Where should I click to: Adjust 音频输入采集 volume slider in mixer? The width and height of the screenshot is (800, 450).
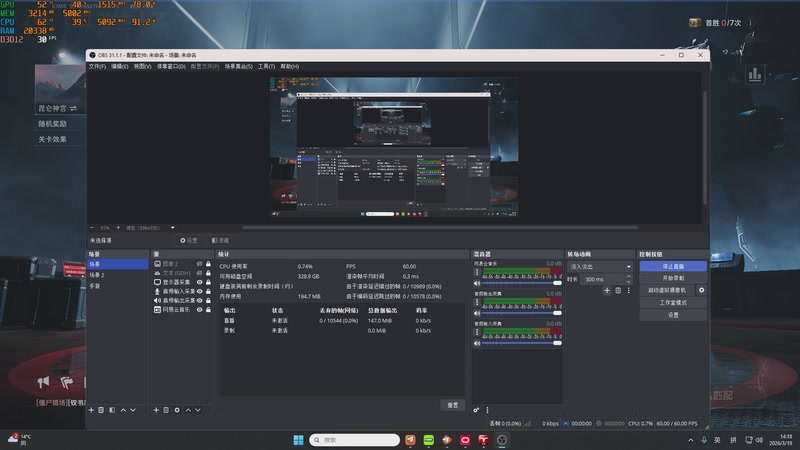point(521,343)
